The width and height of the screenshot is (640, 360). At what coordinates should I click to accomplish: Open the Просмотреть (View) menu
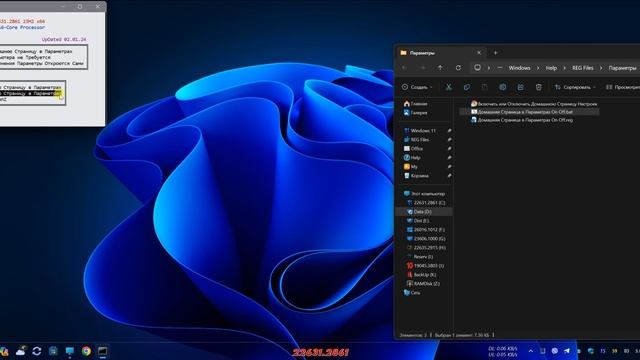tap(622, 87)
